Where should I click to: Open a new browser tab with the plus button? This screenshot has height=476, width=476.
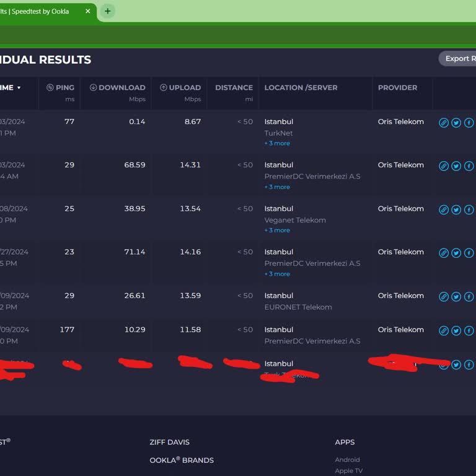[x=108, y=11]
